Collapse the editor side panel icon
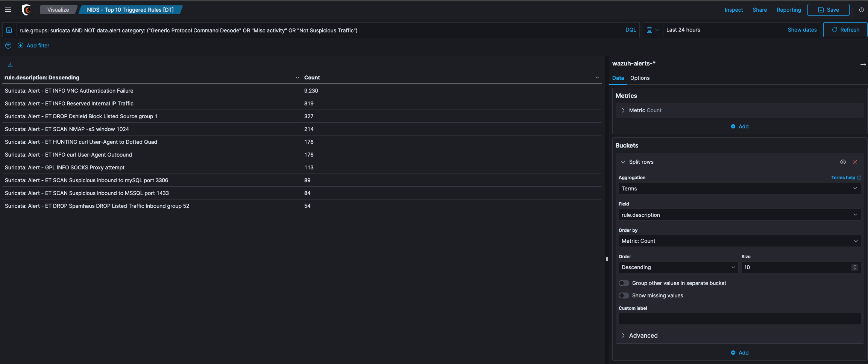The image size is (868, 364). click(x=863, y=65)
